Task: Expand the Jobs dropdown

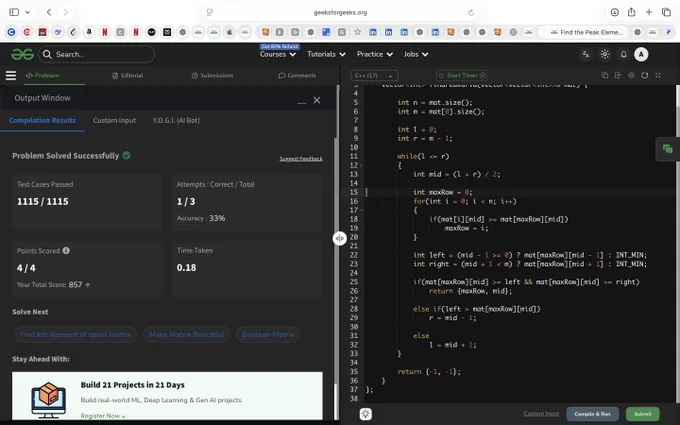Action: pyautogui.click(x=416, y=54)
